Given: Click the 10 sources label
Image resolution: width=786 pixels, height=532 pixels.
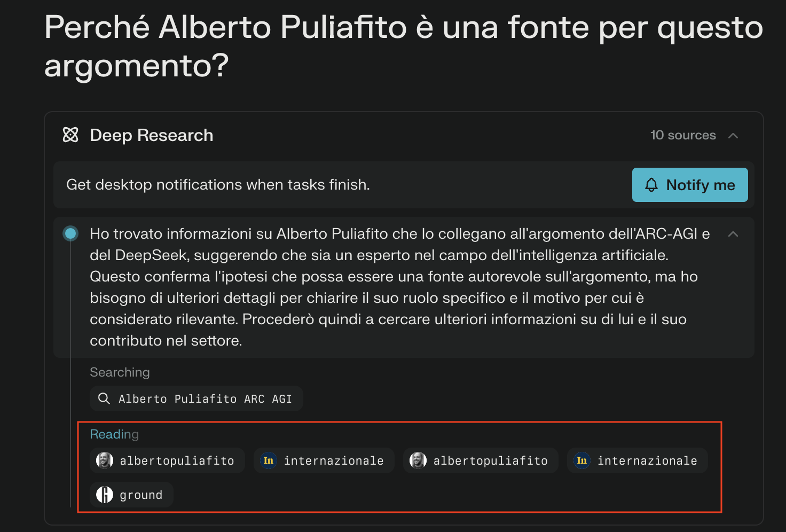Looking at the screenshot, I should click(683, 135).
